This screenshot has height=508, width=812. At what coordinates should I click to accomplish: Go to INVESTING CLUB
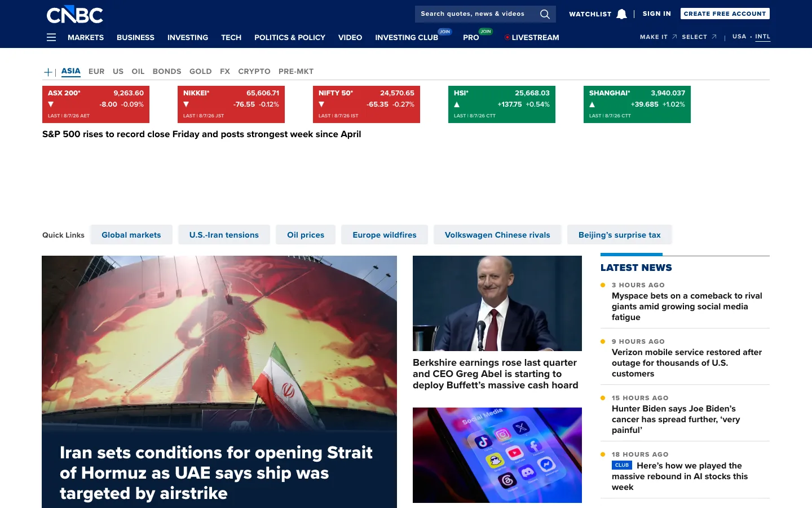pos(407,37)
